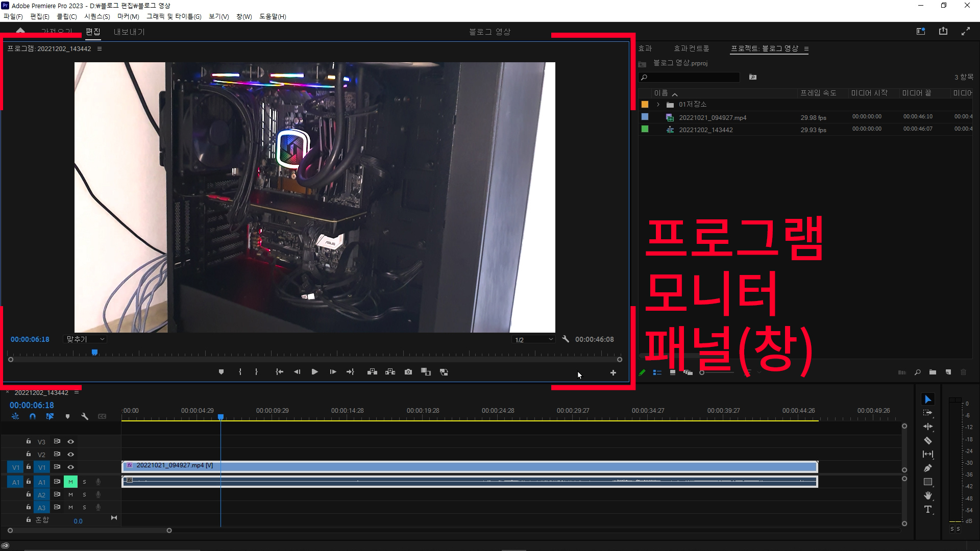Click the Export Frame camera icon
980x551 pixels.
(408, 372)
